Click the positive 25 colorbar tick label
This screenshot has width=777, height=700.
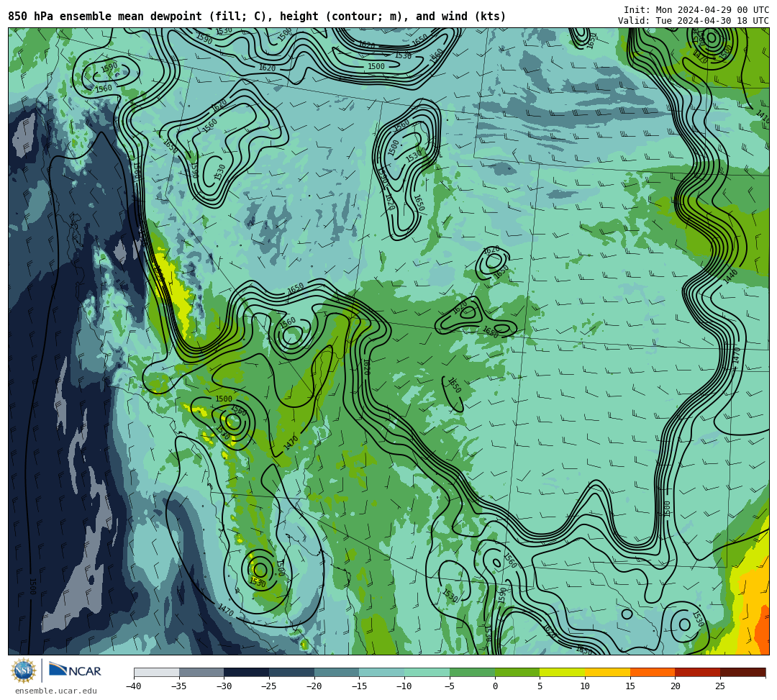[720, 686]
